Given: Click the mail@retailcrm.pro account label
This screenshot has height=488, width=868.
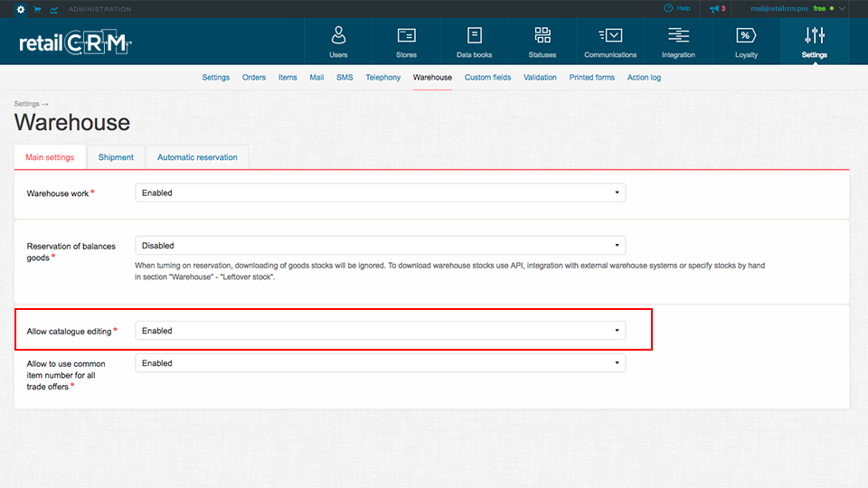Looking at the screenshot, I should [x=778, y=9].
